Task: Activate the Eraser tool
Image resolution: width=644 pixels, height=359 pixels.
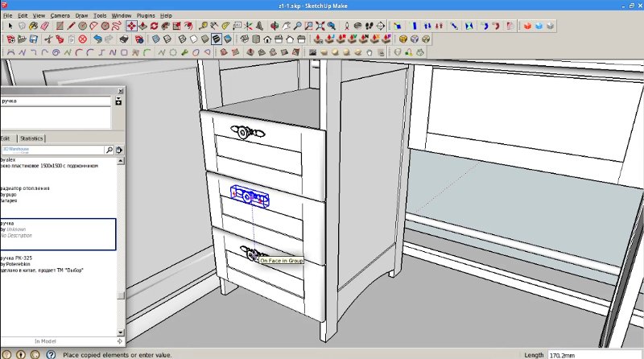Action: [45, 26]
